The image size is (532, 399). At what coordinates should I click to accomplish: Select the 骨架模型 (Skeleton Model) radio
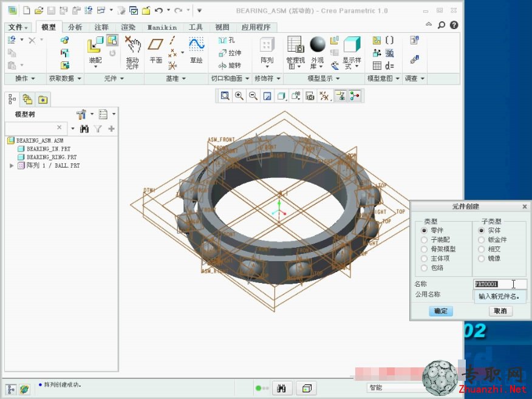click(x=424, y=249)
